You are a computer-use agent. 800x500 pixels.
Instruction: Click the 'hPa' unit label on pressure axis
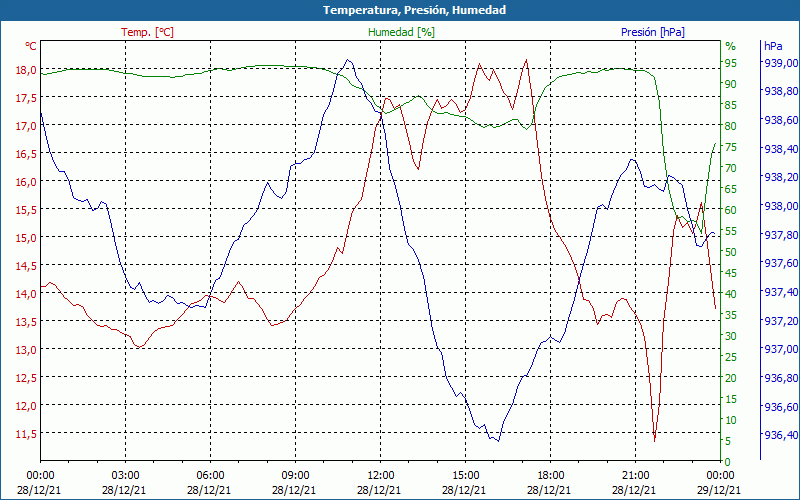[x=773, y=46]
